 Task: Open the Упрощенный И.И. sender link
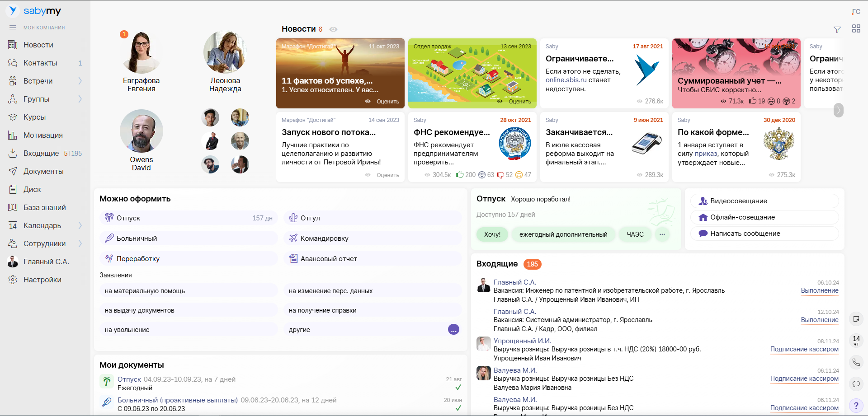click(x=522, y=341)
